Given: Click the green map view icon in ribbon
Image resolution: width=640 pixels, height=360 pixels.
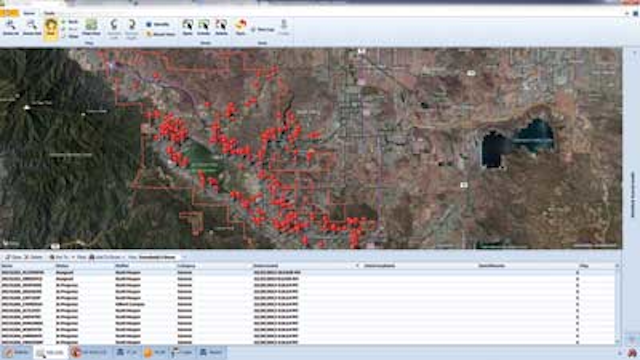Looking at the screenshot, I should pos(91,28).
